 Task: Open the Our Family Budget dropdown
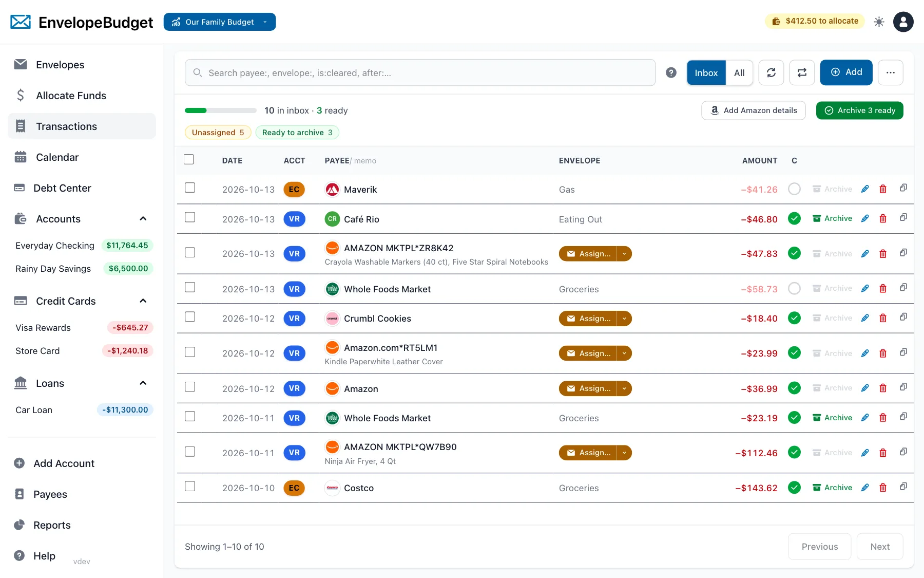pos(220,22)
